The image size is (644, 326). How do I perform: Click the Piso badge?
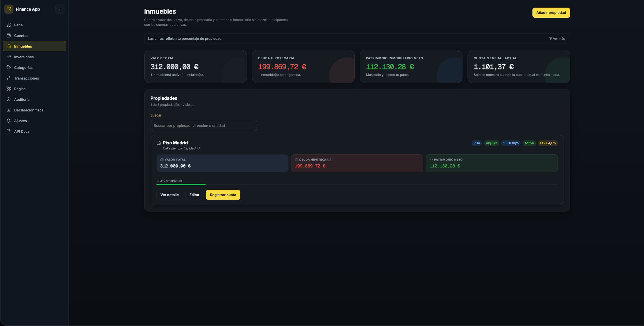coord(477,143)
